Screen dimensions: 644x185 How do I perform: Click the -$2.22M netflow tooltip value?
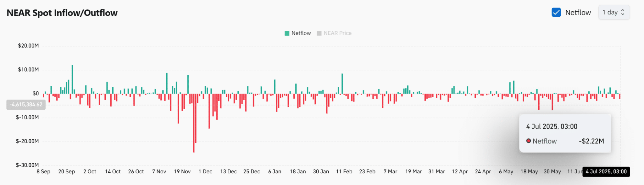click(x=591, y=141)
